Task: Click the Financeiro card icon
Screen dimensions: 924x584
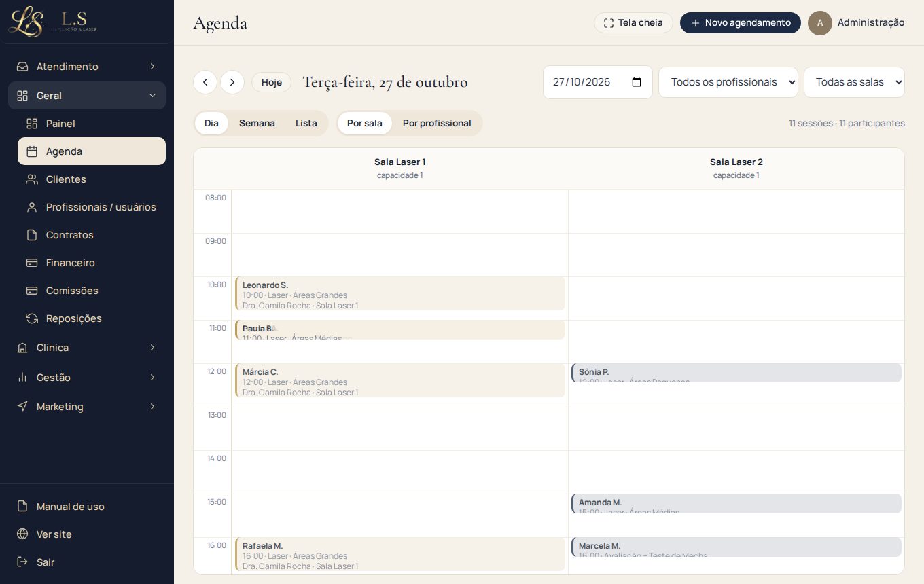Action: click(32, 263)
